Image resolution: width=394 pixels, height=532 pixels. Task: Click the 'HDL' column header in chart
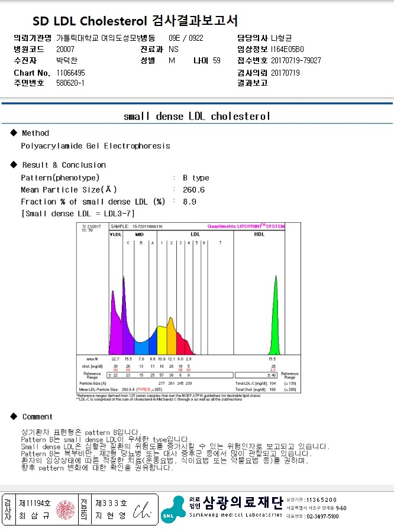[x=259, y=234]
